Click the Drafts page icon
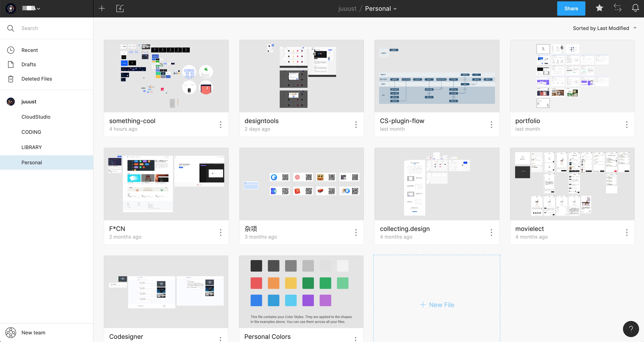 pos(11,64)
